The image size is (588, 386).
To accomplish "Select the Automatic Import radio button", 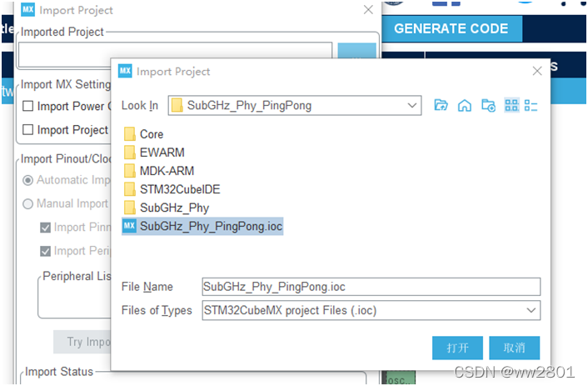I will pyautogui.click(x=28, y=180).
